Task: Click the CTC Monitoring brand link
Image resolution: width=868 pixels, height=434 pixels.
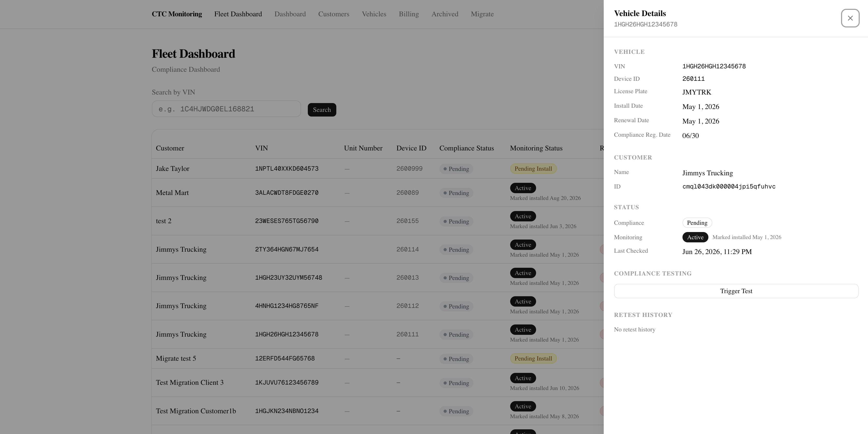Action: [x=176, y=14]
